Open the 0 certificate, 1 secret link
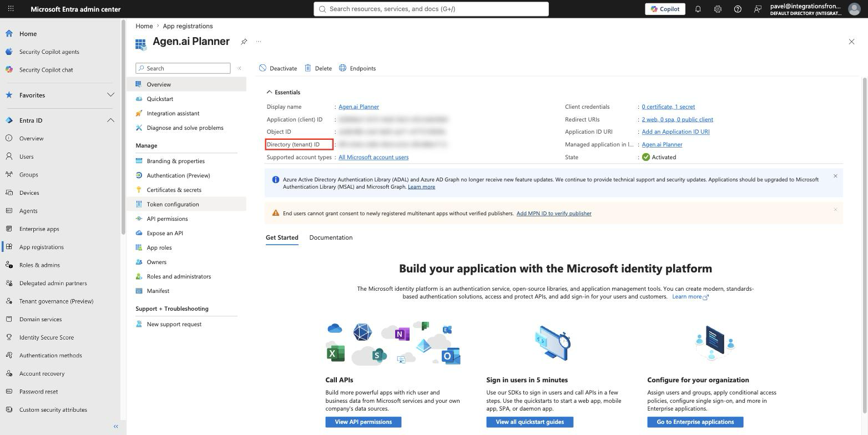Screen dimensions: 868x435 pos(668,107)
